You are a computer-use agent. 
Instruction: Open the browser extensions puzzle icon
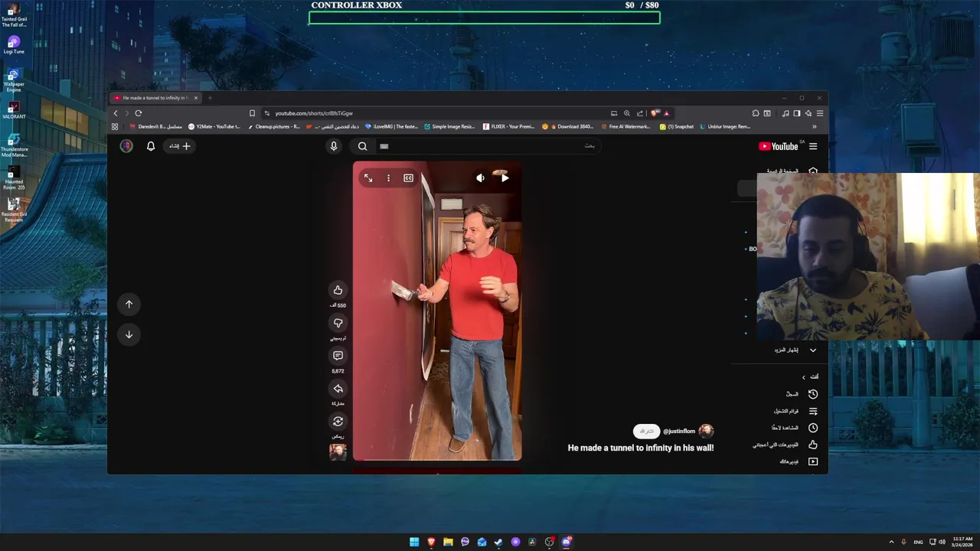coord(756,113)
